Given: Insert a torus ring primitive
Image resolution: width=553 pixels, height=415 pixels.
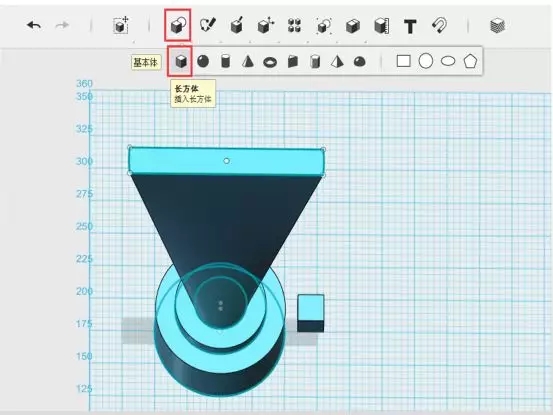Looking at the screenshot, I should pyautogui.click(x=270, y=63).
